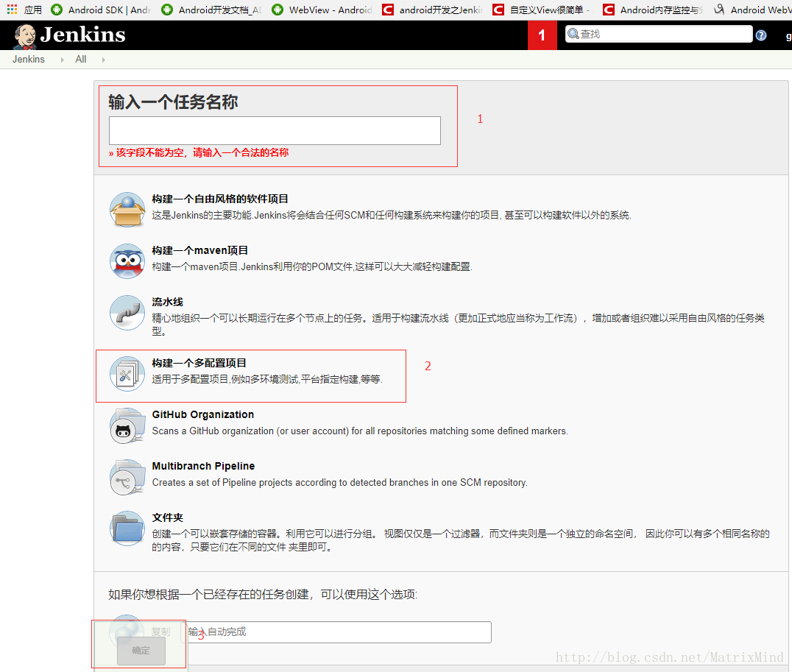This screenshot has height=672, width=792.
Task: Click the Jenkins butler logo icon
Action: [25, 36]
